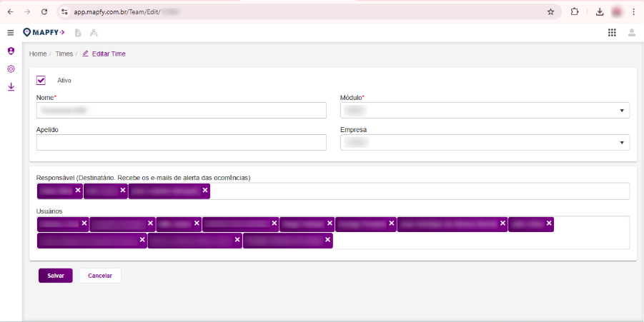Click the Mapfy logo

[44, 32]
